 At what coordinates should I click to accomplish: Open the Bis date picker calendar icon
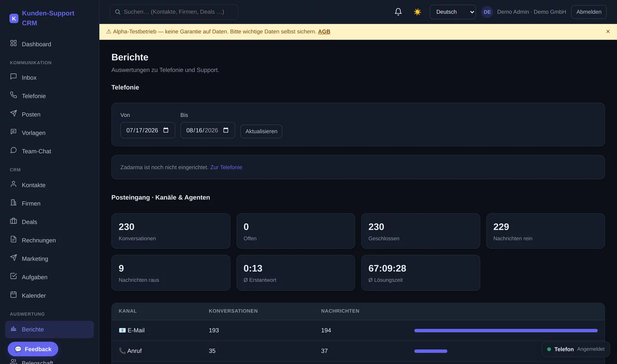pyautogui.click(x=226, y=130)
